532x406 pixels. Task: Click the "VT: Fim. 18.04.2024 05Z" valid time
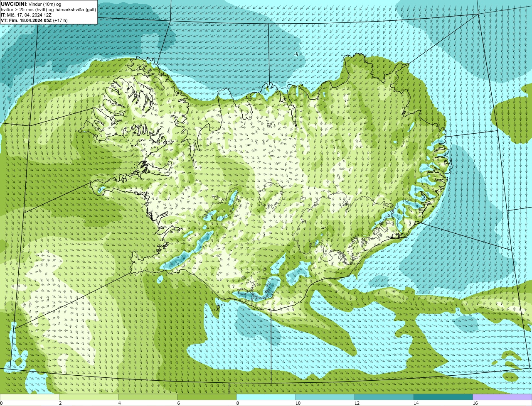tap(27, 20)
